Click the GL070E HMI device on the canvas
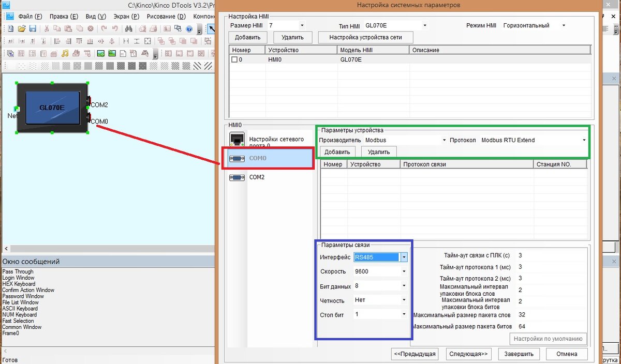This screenshot has width=621, height=364. pos(52,108)
